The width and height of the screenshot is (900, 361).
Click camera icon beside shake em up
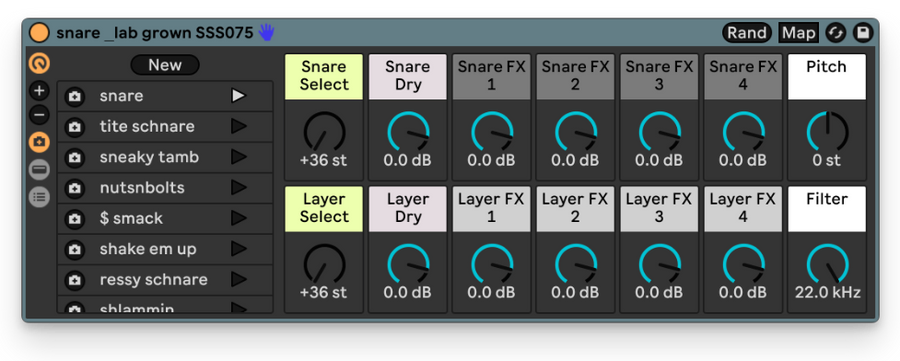point(75,249)
